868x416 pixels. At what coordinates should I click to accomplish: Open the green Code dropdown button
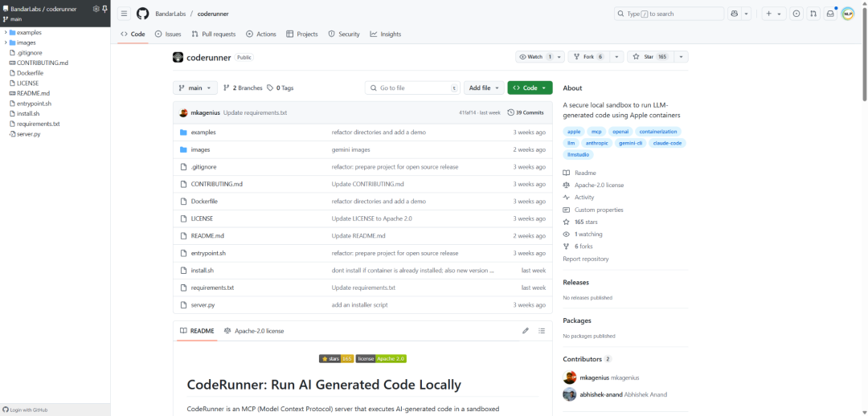(x=530, y=88)
